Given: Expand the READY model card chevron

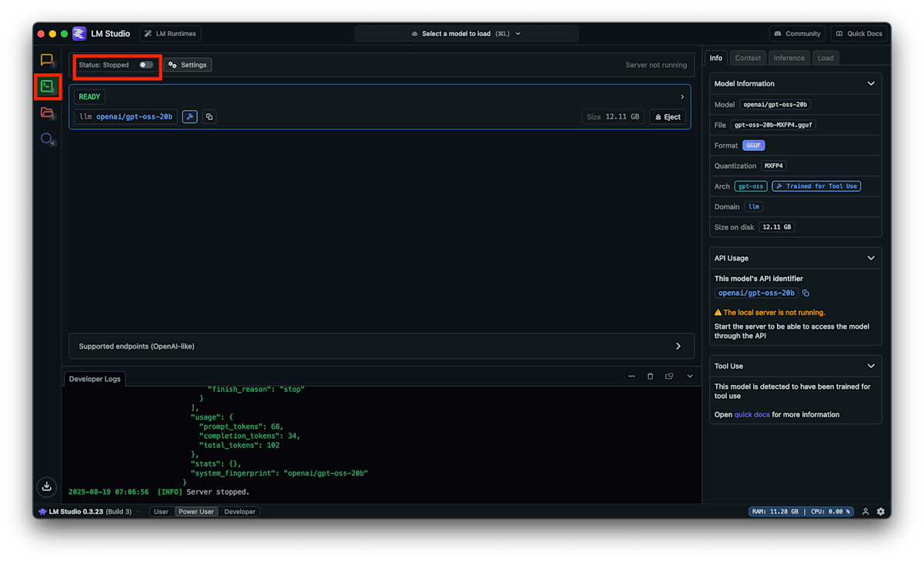Looking at the screenshot, I should (x=682, y=97).
